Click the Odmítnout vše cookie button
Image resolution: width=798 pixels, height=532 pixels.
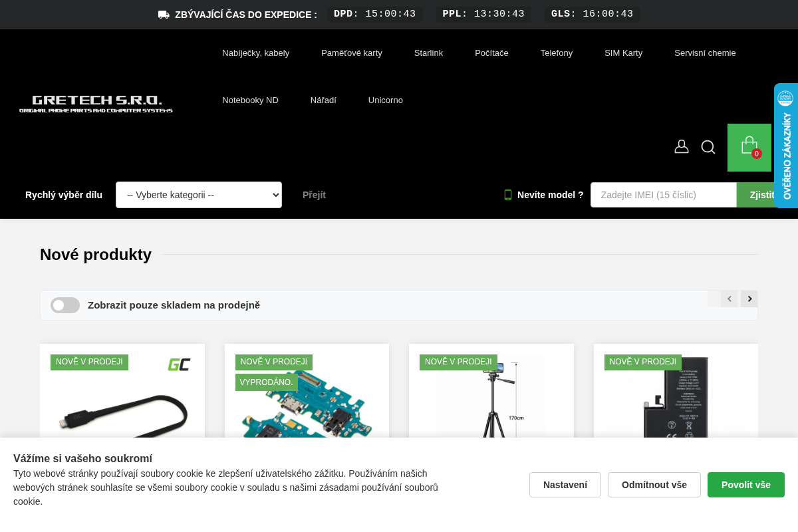coord(654,485)
